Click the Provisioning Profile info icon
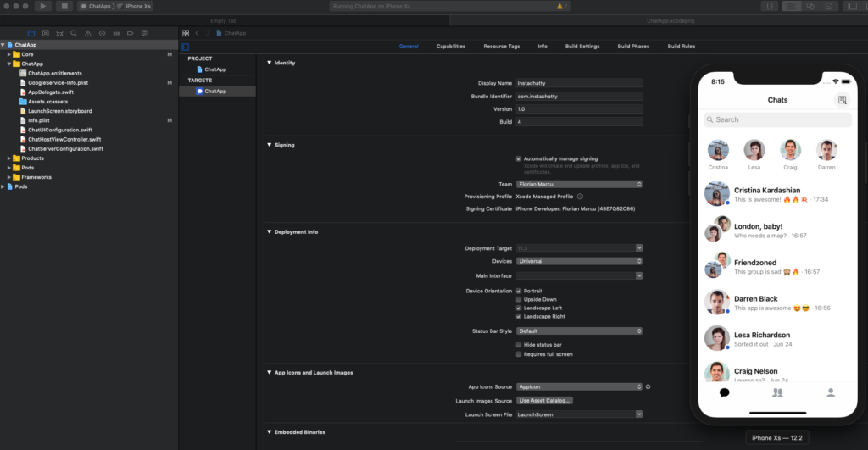This screenshot has width=868, height=450. tap(580, 196)
